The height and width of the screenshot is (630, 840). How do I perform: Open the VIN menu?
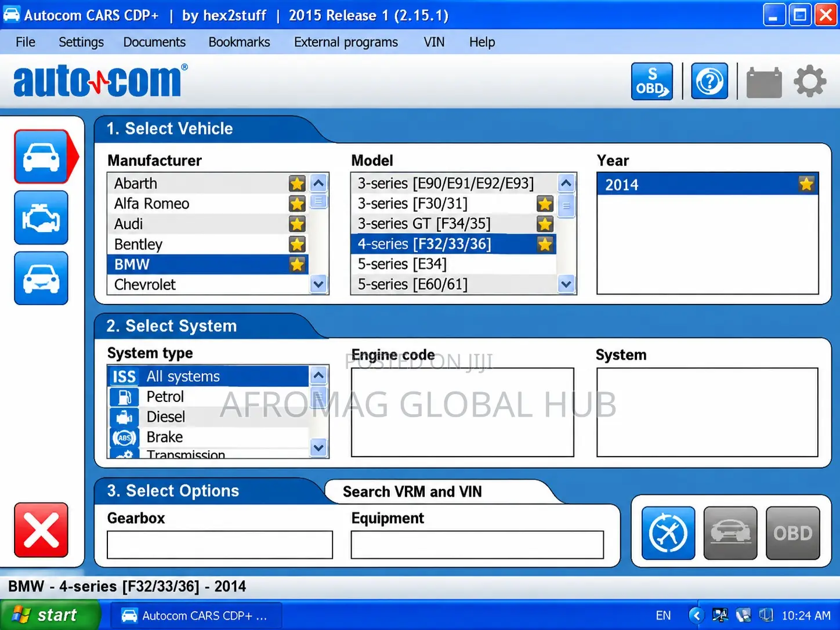pyautogui.click(x=434, y=42)
